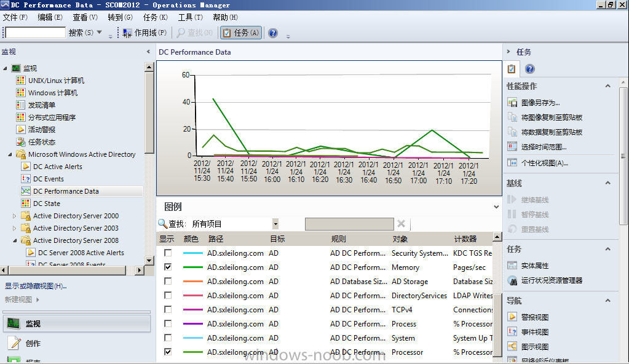Collapse the root 监视 tree node
Image resolution: width=629 pixels, height=364 pixels.
5,68
